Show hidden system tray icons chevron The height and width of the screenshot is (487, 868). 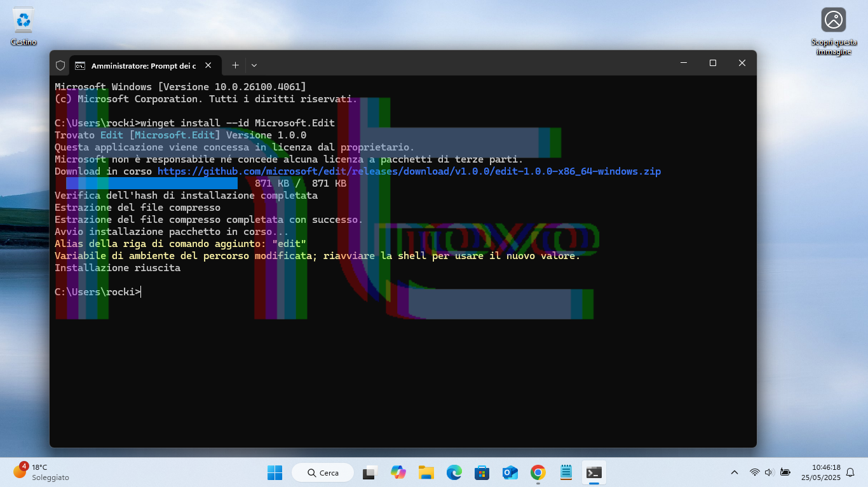735,472
